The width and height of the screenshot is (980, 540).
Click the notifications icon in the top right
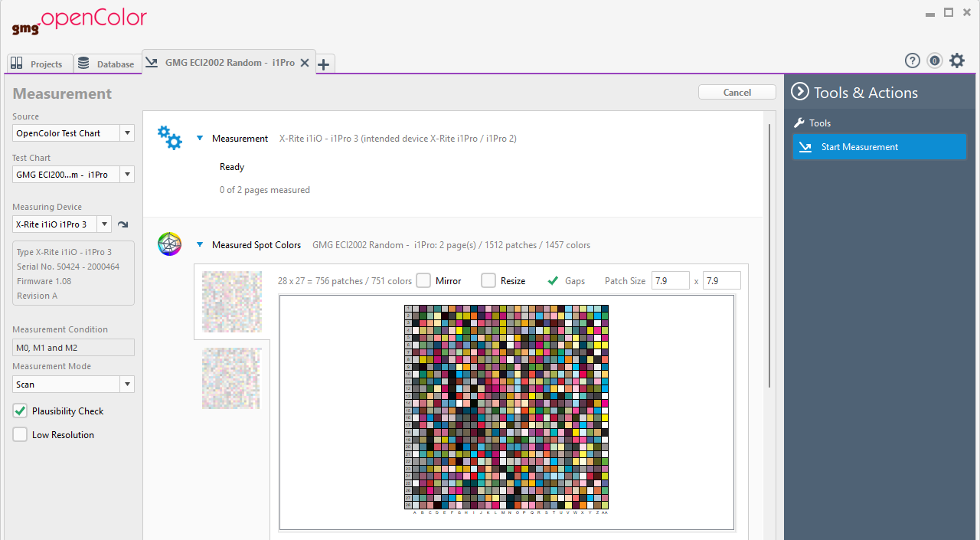pyautogui.click(x=935, y=61)
